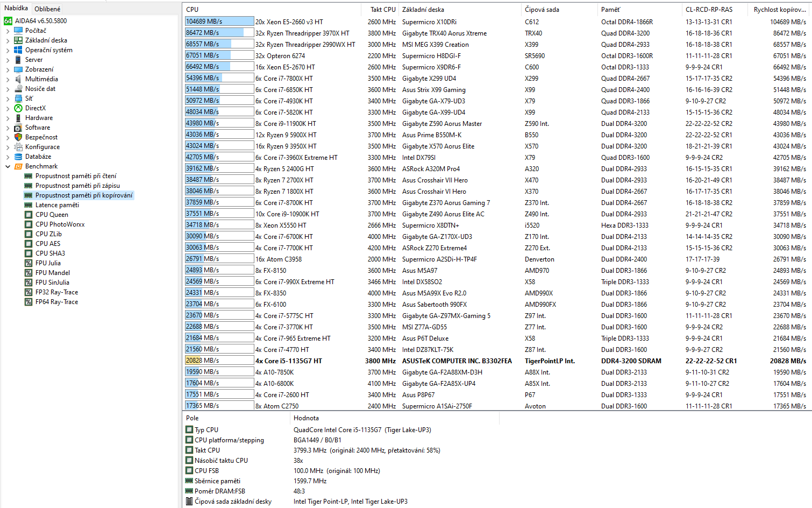Sort by the Čipová sada column header
The height and width of the screenshot is (508, 812).
point(560,10)
